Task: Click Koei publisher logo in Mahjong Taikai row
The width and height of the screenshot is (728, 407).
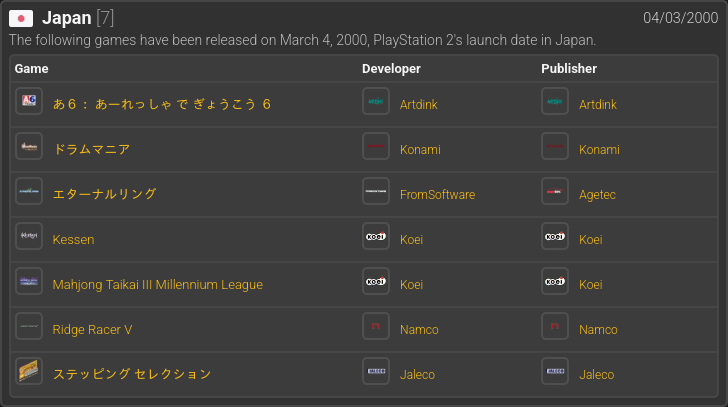Action: pos(555,281)
